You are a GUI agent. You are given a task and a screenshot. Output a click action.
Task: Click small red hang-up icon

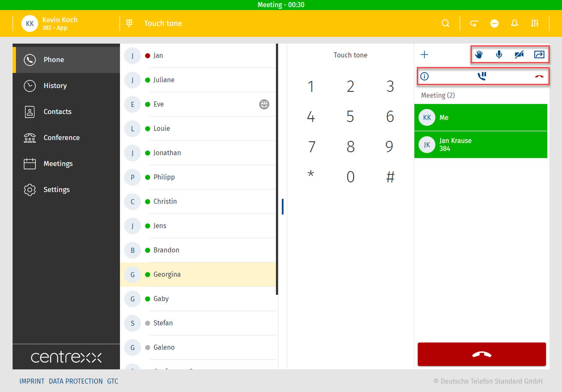click(x=539, y=76)
